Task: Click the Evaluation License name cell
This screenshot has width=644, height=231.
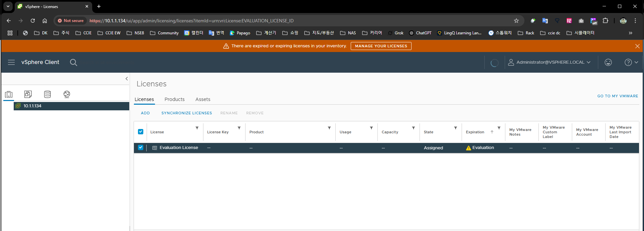Action: coord(179,148)
